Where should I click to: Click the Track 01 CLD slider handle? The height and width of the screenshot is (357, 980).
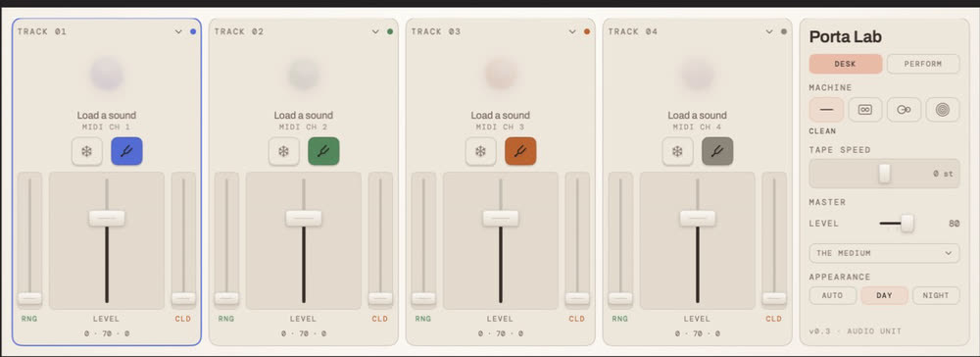(184, 298)
